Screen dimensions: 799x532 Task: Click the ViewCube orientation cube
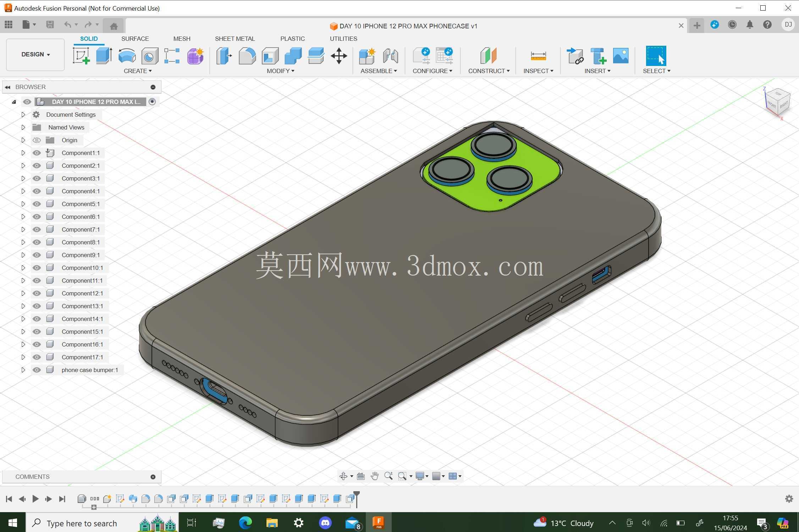coord(778,102)
